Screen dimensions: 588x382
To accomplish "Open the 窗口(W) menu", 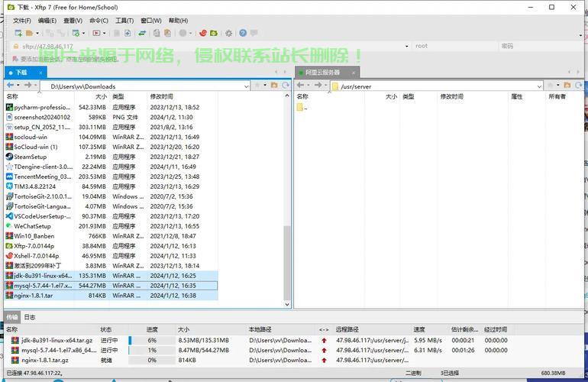I will click(x=151, y=21).
